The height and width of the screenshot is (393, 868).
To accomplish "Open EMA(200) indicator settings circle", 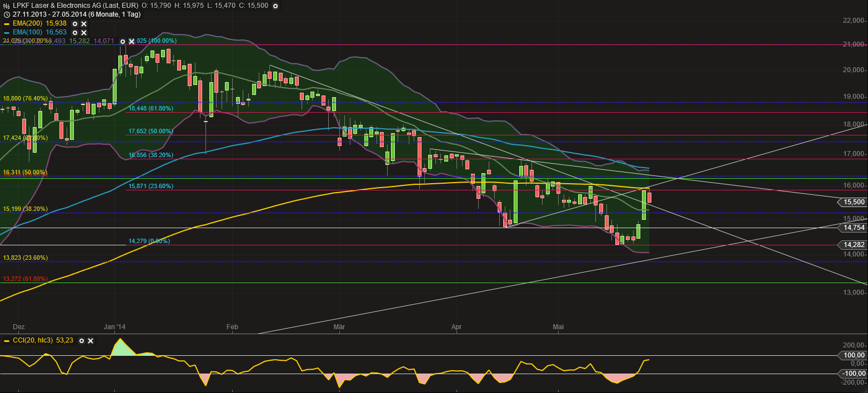I will [75, 24].
